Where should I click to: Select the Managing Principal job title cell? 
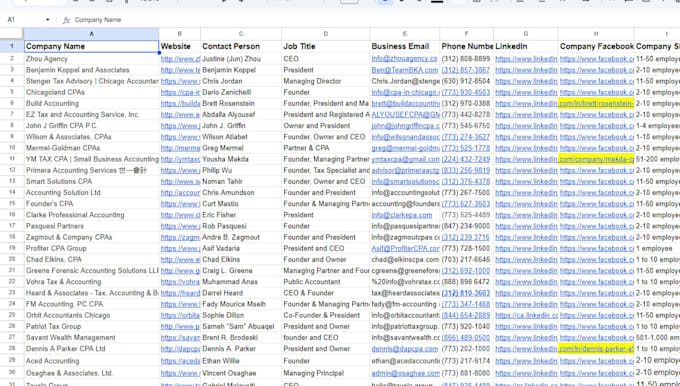(325, 373)
